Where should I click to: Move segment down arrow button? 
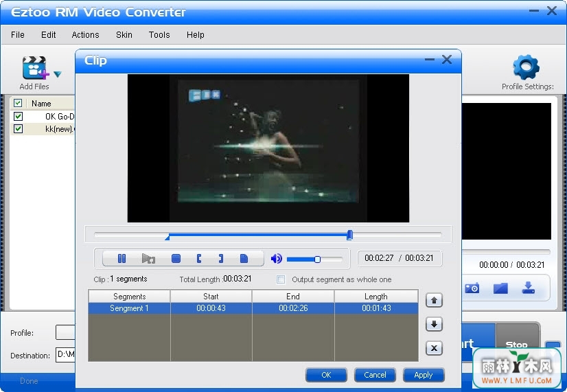[434, 324]
